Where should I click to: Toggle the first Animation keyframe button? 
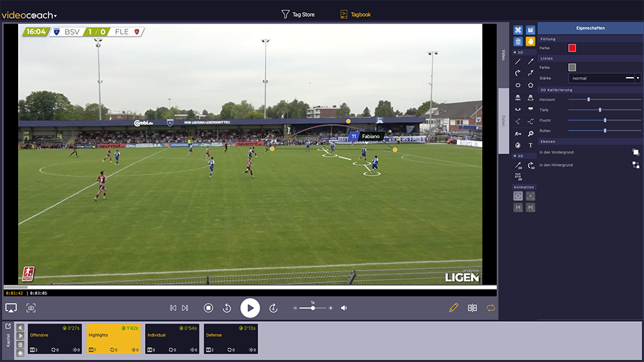pyautogui.click(x=518, y=196)
